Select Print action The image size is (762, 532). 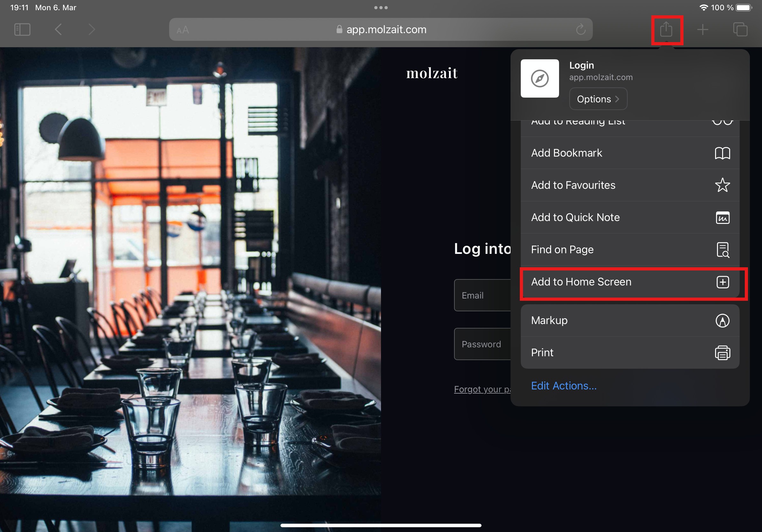point(630,352)
